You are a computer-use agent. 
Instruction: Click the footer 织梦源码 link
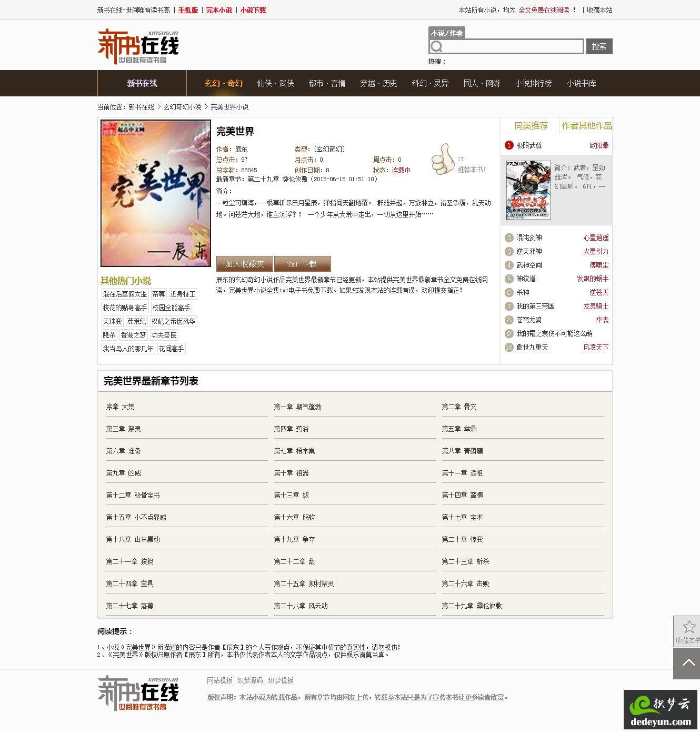coord(250,680)
